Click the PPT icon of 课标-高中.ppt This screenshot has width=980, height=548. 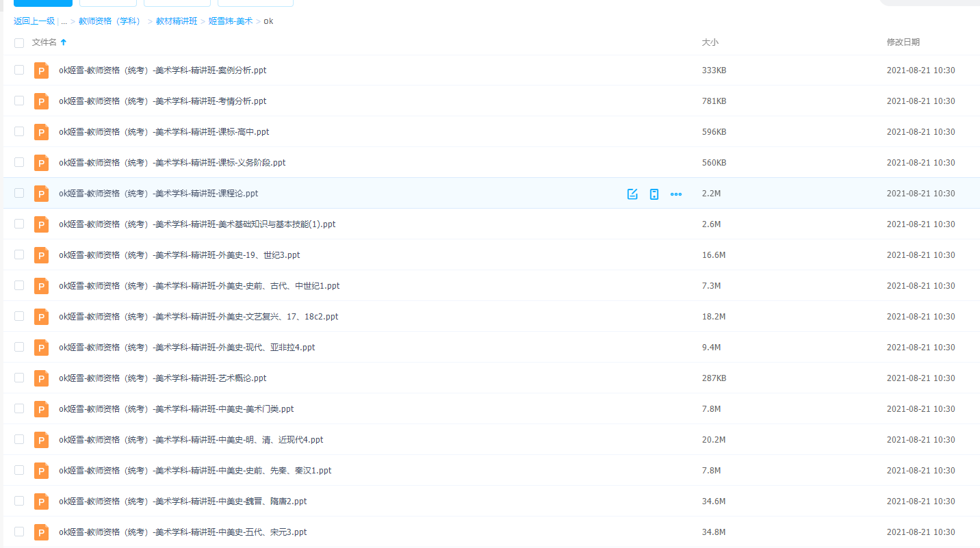click(x=42, y=132)
